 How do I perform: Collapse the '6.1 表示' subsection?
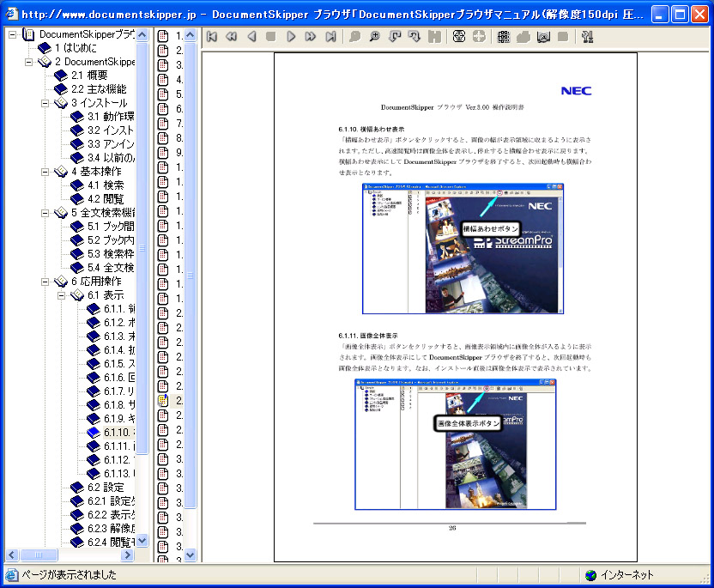click(x=62, y=295)
